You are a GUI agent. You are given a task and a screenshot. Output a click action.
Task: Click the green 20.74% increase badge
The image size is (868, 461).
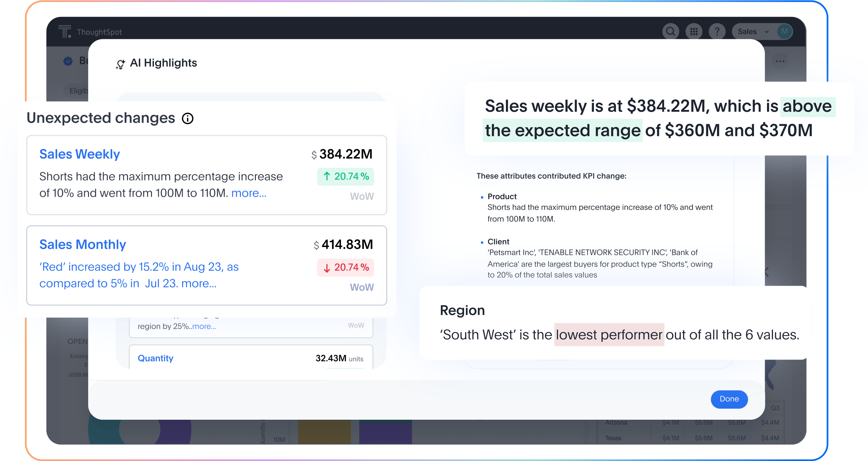point(346,177)
